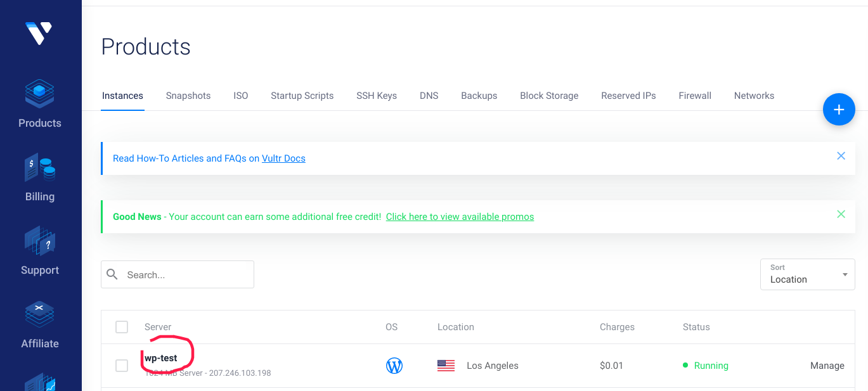Click the Vultr logo in sidebar
This screenshot has width=868, height=391.
click(39, 32)
